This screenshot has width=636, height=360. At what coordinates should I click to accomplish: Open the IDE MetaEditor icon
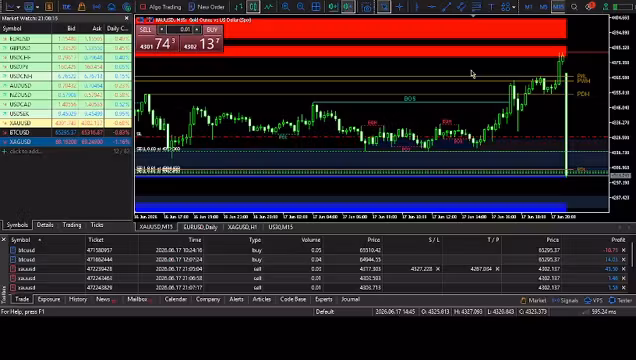(x=66, y=7)
